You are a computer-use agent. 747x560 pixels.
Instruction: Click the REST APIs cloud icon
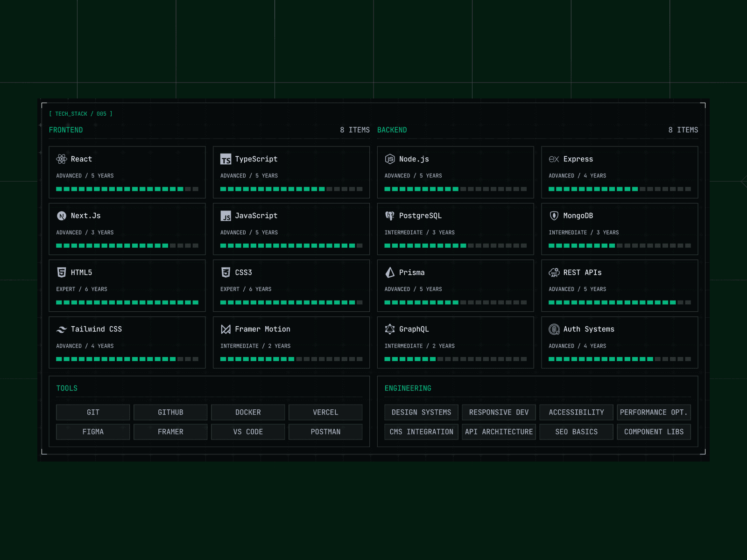tap(554, 273)
